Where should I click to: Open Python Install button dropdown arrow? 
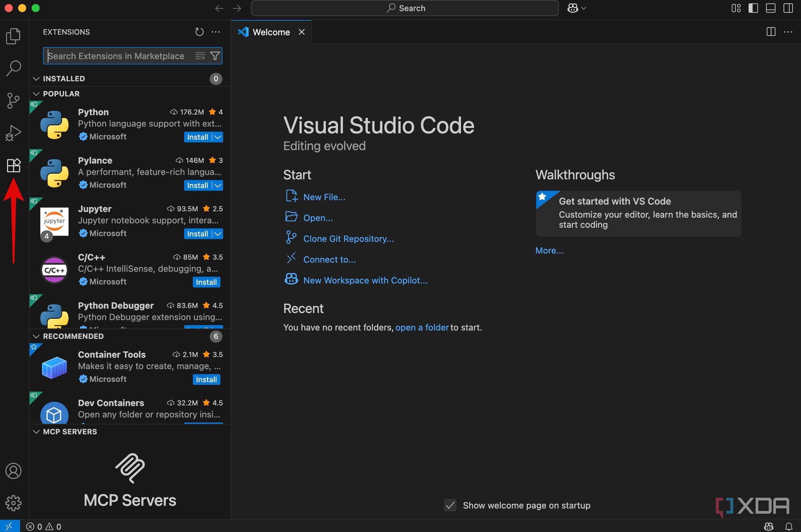pos(218,137)
